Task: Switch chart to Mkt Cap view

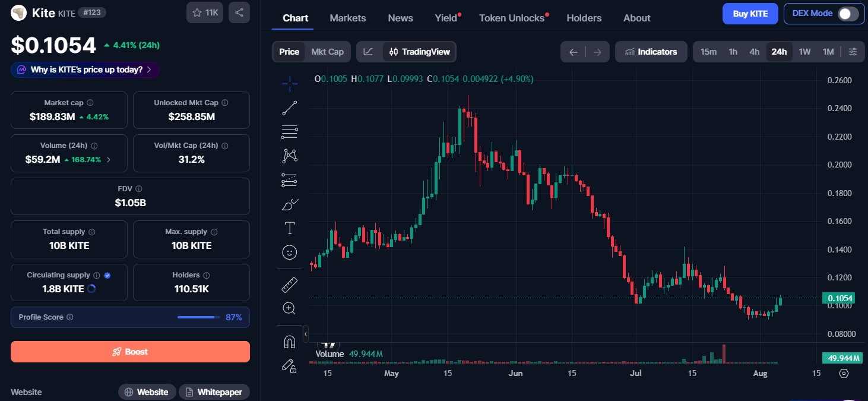Action: point(328,52)
